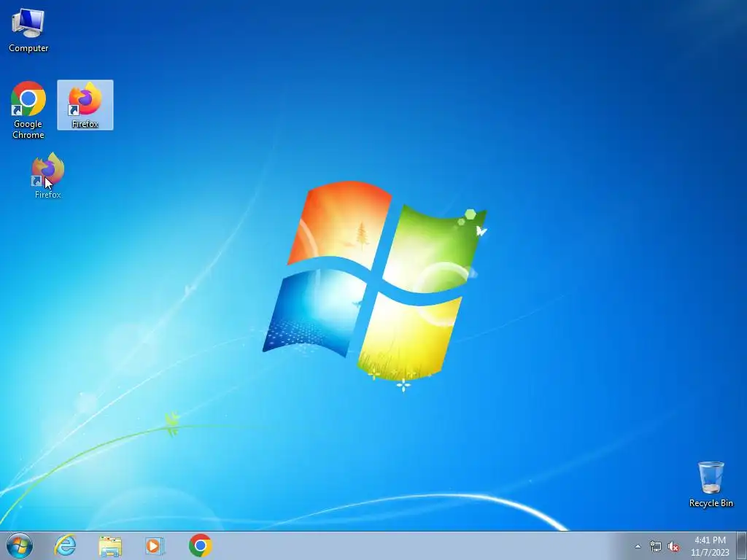Image resolution: width=747 pixels, height=560 pixels.
Task: Click the faded Firefox shortcut under the cursor
Action: tap(47, 175)
